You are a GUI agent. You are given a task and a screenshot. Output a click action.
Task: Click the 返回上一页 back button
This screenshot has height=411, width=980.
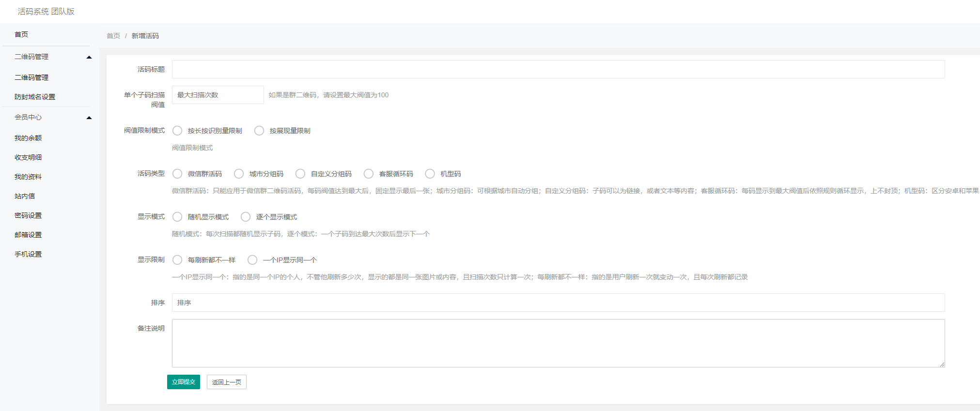click(x=226, y=382)
